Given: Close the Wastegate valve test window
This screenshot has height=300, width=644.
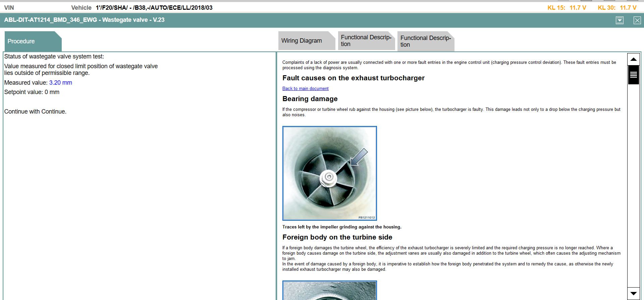Looking at the screenshot, I should click(637, 20).
